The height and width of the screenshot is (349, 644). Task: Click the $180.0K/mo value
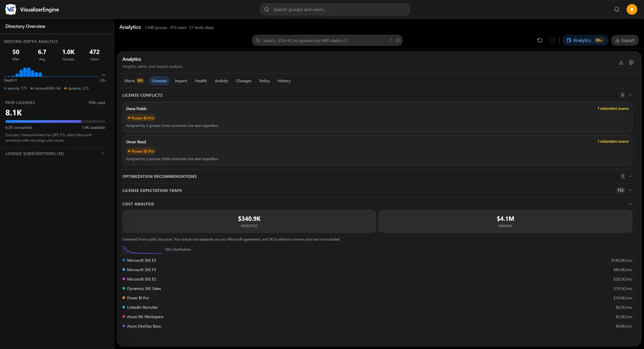(621, 261)
